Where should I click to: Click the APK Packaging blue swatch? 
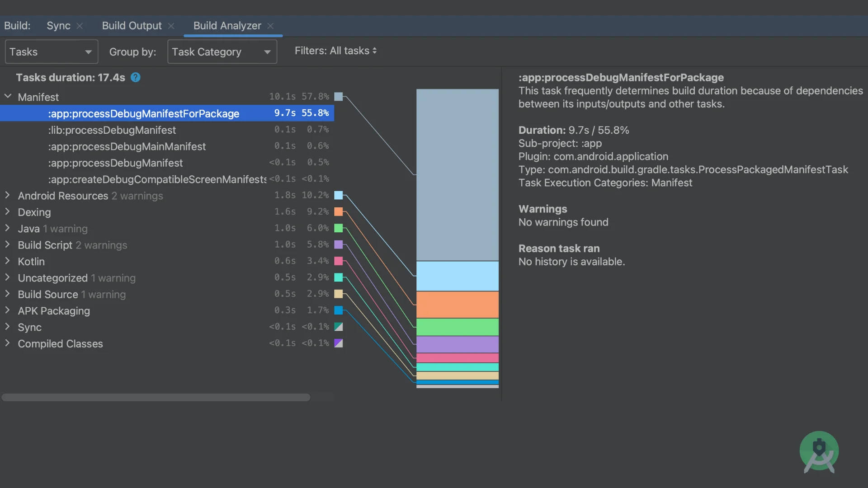[339, 310]
